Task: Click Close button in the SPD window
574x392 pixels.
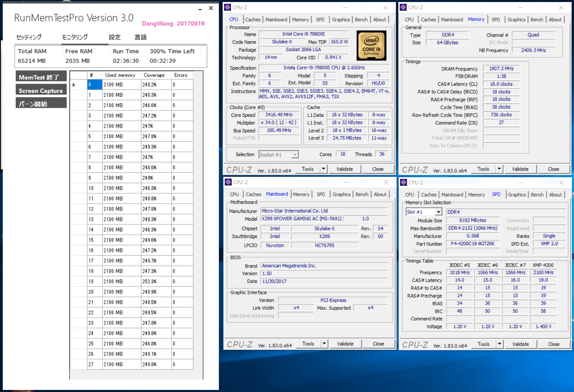Action: coord(554,344)
